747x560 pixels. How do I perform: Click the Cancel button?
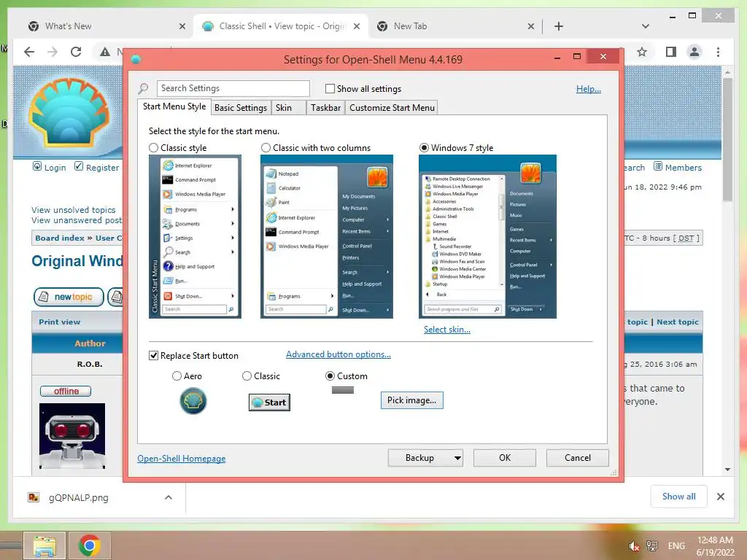[x=578, y=458]
